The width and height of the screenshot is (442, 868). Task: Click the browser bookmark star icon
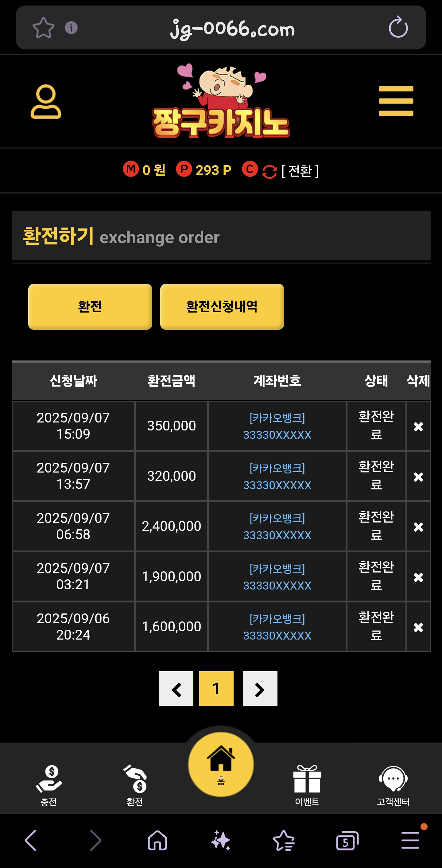pos(44,28)
